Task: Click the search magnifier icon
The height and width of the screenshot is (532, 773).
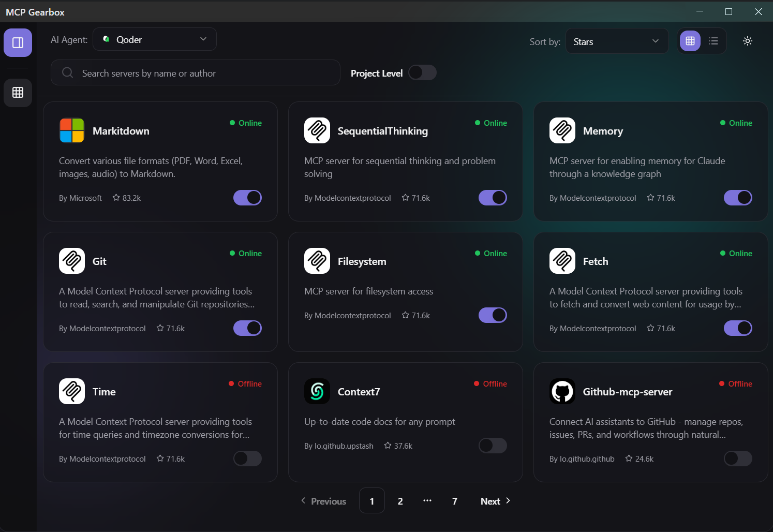Action: [68, 72]
